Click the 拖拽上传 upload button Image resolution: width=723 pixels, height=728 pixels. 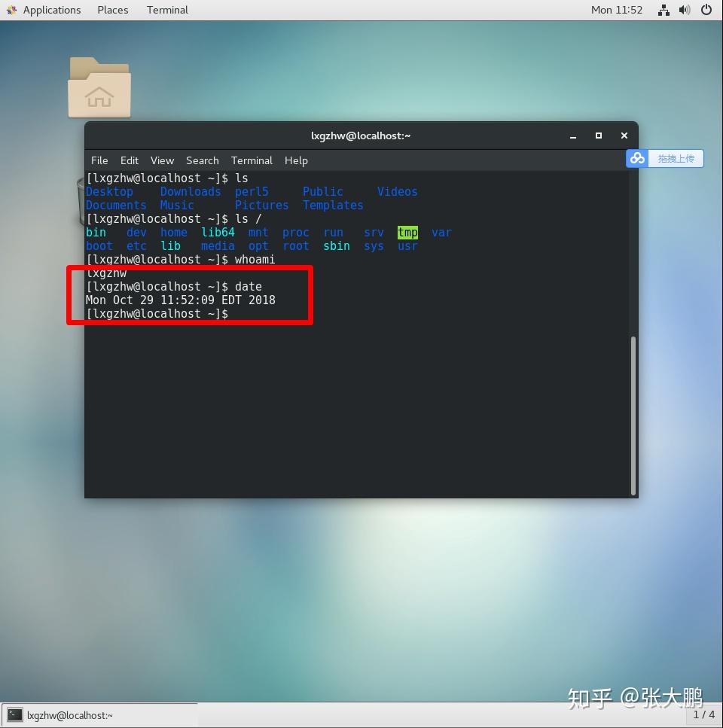676,158
